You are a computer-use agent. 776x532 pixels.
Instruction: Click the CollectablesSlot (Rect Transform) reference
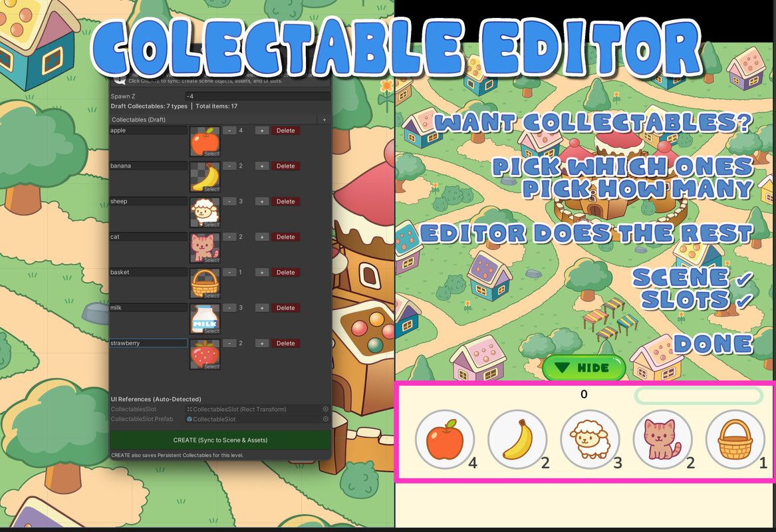tap(253, 409)
